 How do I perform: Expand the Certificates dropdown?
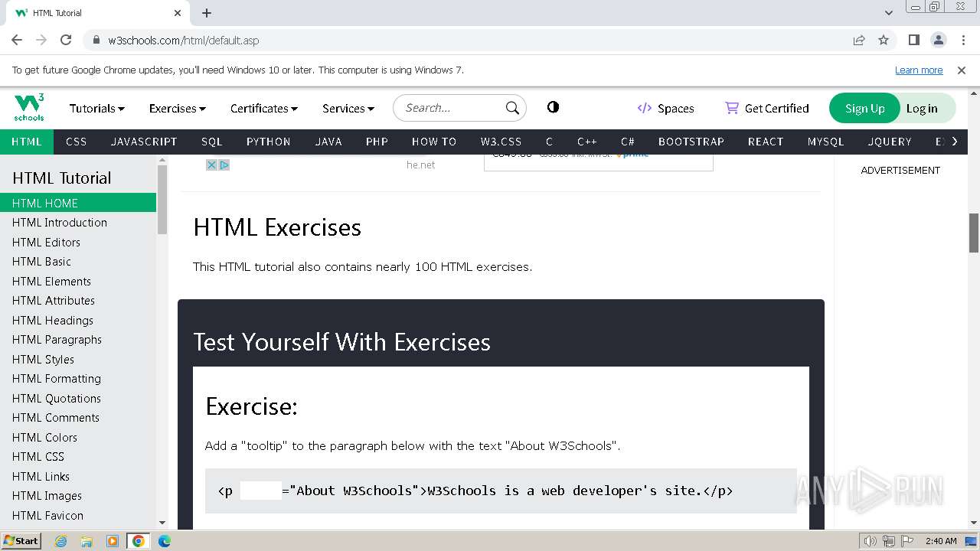[263, 108]
